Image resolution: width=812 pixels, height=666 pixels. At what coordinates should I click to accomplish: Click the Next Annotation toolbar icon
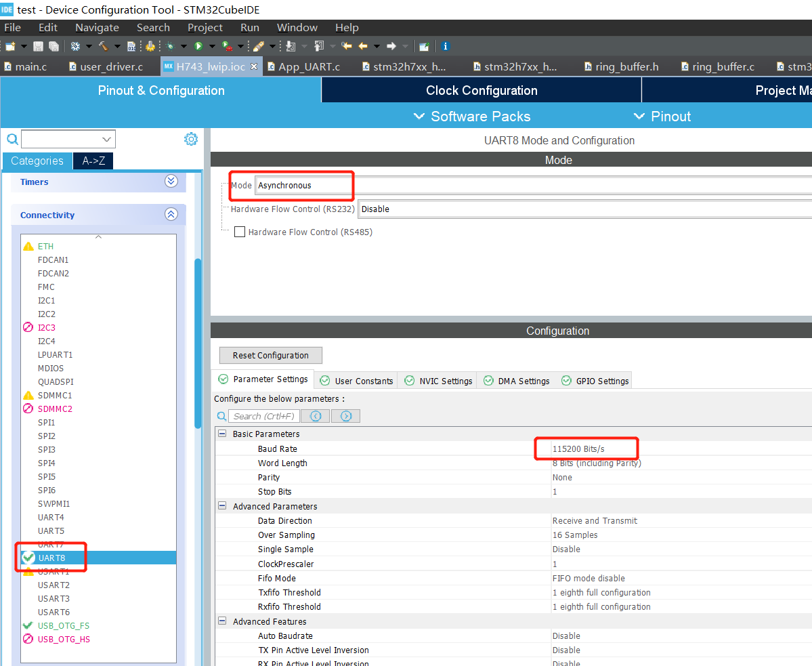(291, 47)
